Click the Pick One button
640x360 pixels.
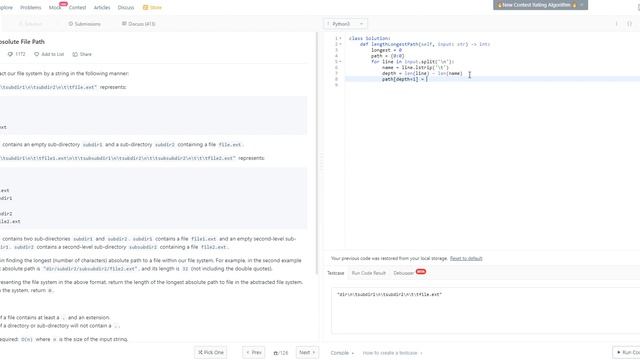[x=211, y=352]
